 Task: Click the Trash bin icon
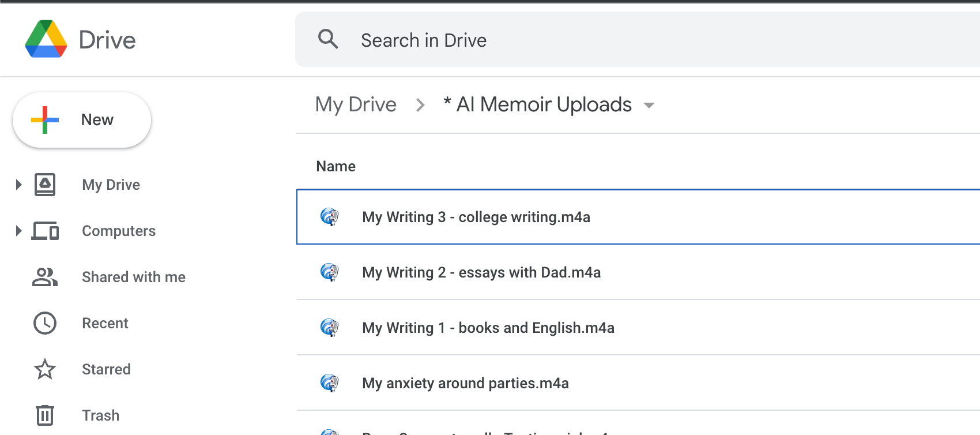[x=45, y=415]
